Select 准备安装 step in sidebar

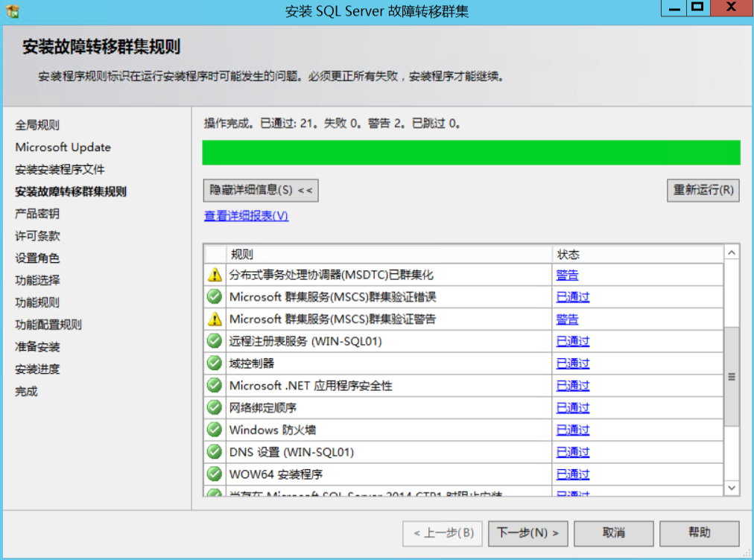(x=37, y=346)
